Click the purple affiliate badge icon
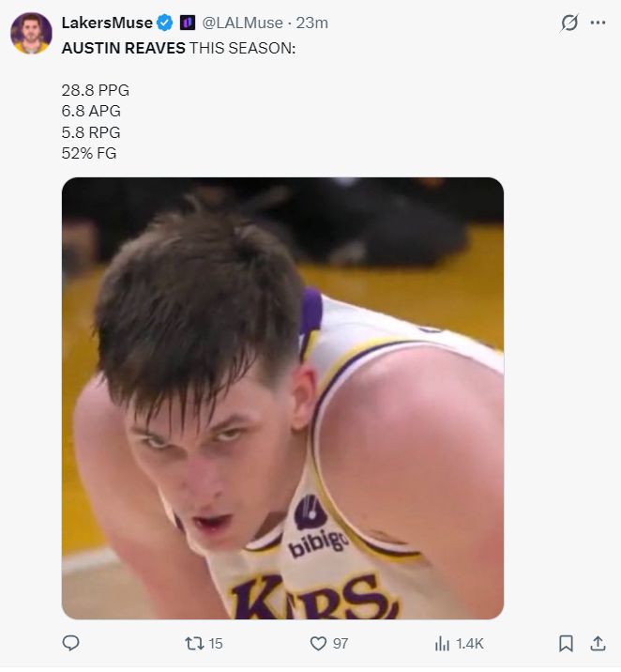 187,23
